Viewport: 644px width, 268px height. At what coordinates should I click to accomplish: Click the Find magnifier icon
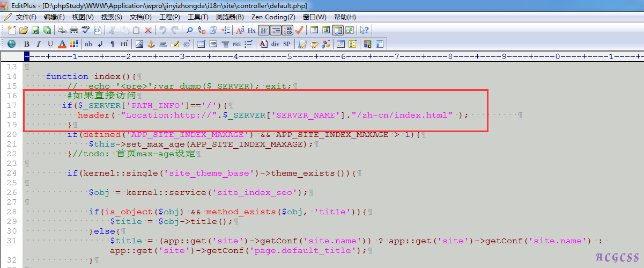[189, 30]
